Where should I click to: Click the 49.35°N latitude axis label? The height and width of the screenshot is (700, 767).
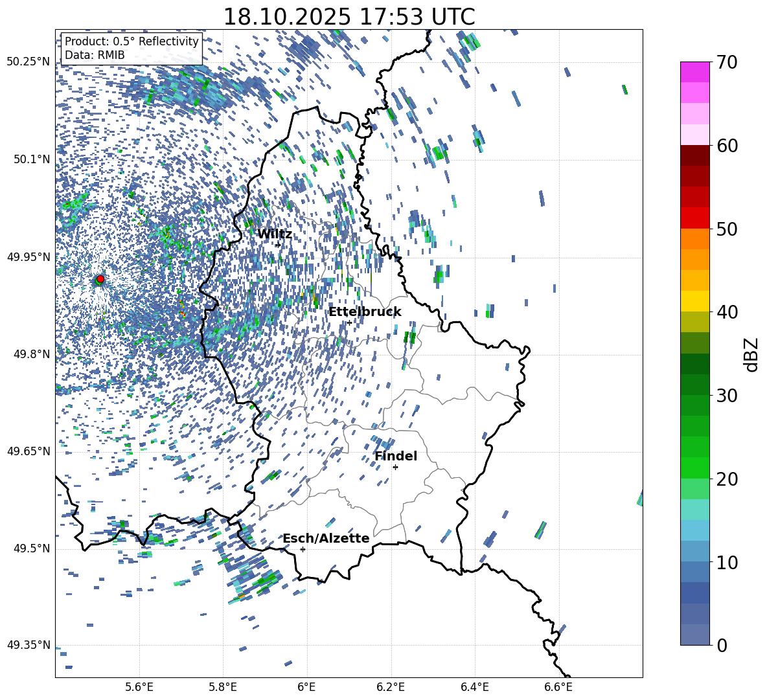[x=28, y=645]
